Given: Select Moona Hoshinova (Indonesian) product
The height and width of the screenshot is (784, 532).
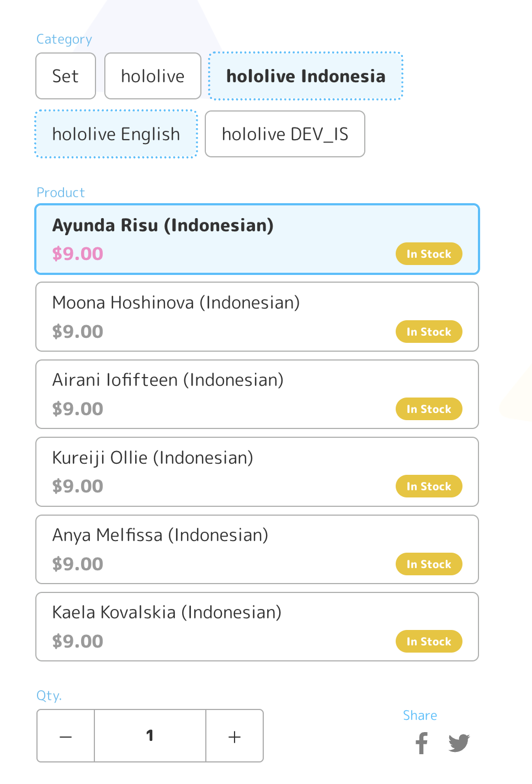Looking at the screenshot, I should [257, 317].
